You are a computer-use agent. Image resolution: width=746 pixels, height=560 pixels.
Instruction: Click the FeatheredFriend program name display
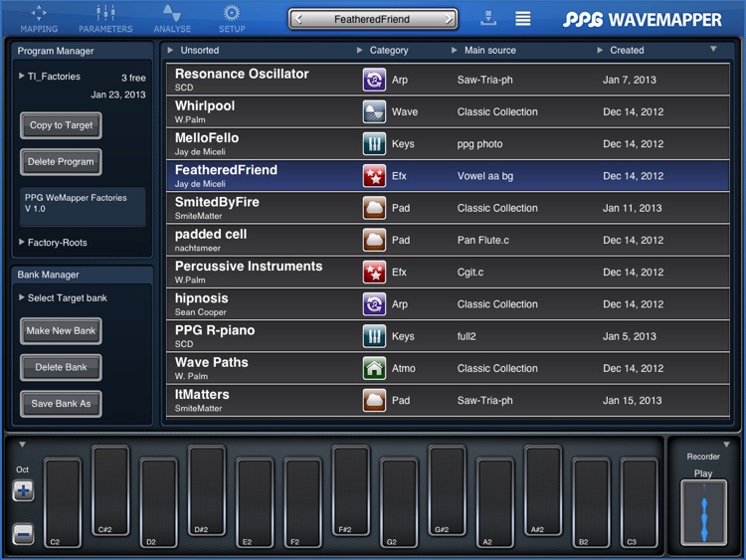(372, 19)
